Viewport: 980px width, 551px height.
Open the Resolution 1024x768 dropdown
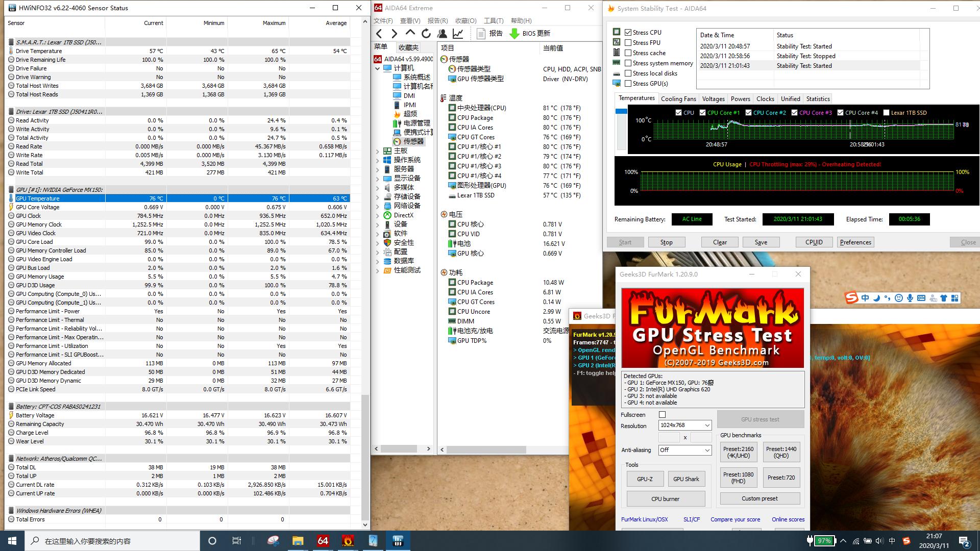684,425
